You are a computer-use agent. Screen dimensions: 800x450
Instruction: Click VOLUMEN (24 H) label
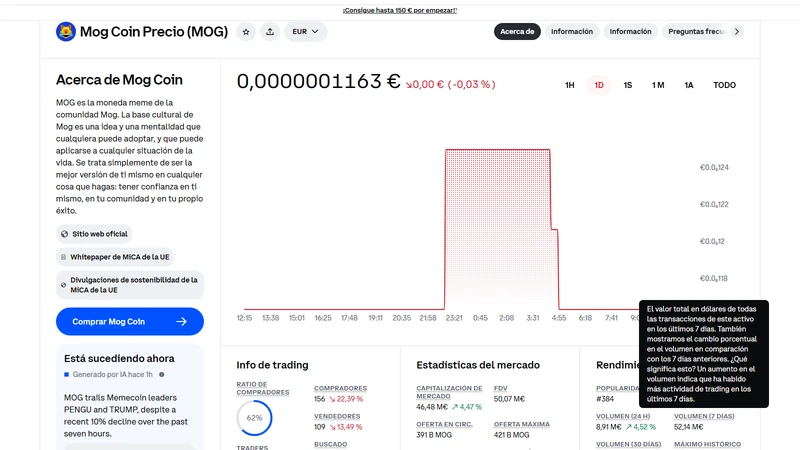623,416
